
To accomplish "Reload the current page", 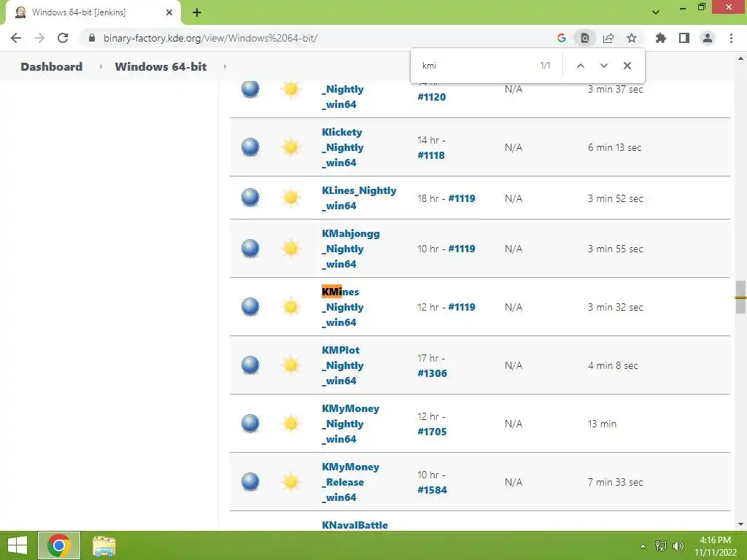I will (x=63, y=38).
